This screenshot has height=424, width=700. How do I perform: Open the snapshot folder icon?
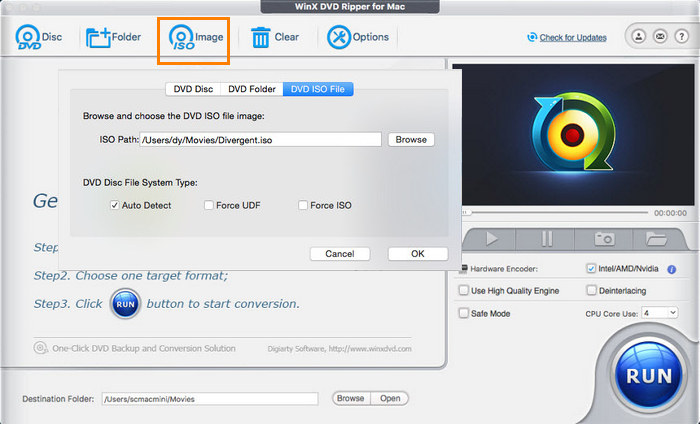(x=656, y=239)
